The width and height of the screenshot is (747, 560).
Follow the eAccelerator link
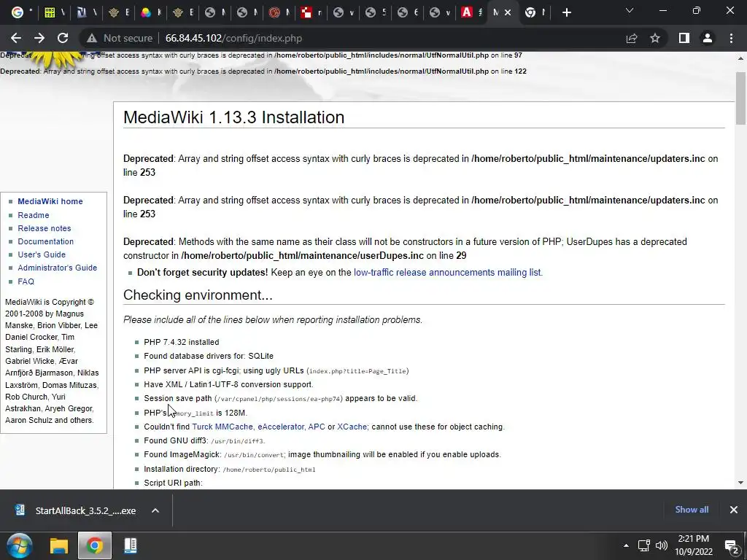(281, 427)
